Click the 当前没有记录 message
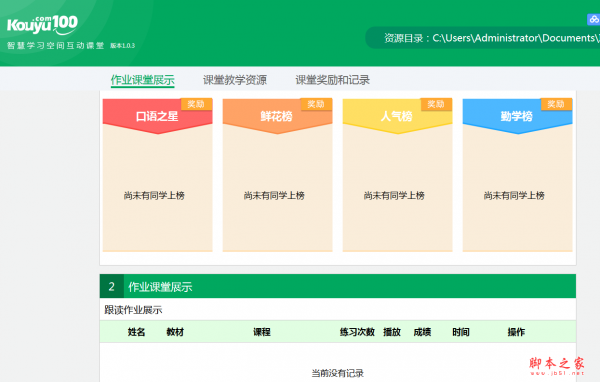 (x=338, y=373)
